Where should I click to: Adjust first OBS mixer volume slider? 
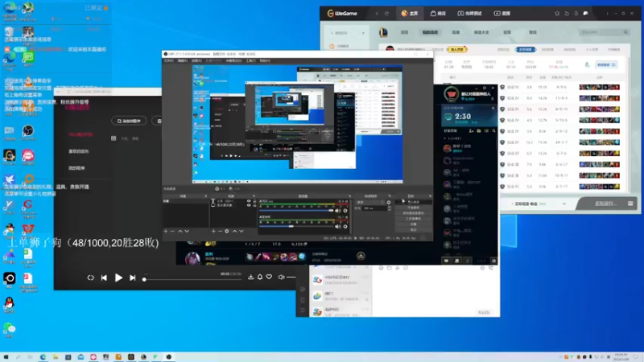click(296, 211)
